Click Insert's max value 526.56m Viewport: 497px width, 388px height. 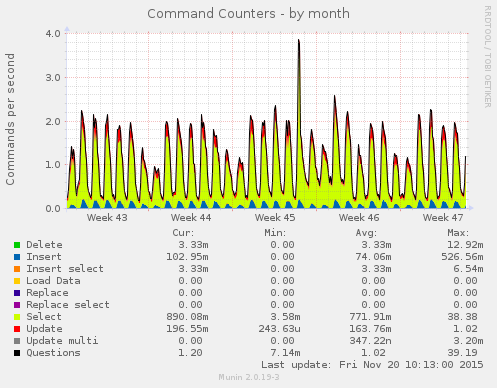(462, 257)
